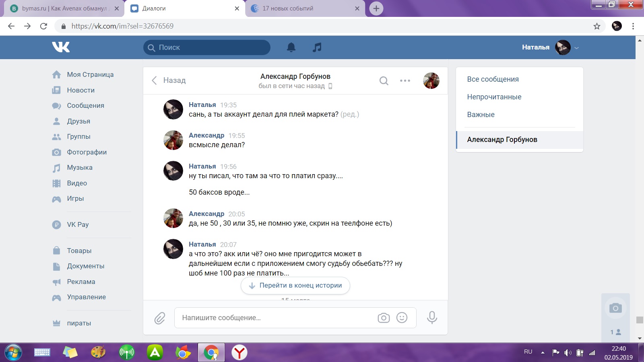Screen dimensions: 644x362
Task: Bookmark this page with star icon
Action: pyautogui.click(x=597, y=26)
